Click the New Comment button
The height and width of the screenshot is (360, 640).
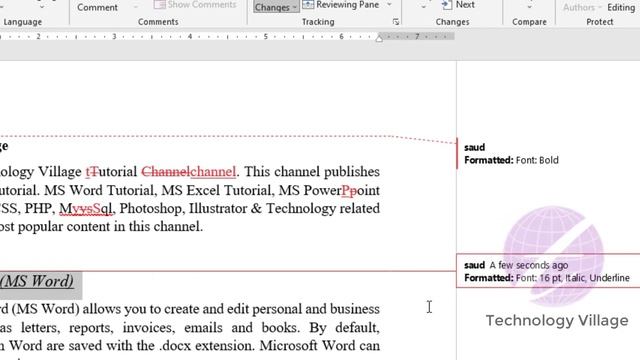click(x=97, y=7)
